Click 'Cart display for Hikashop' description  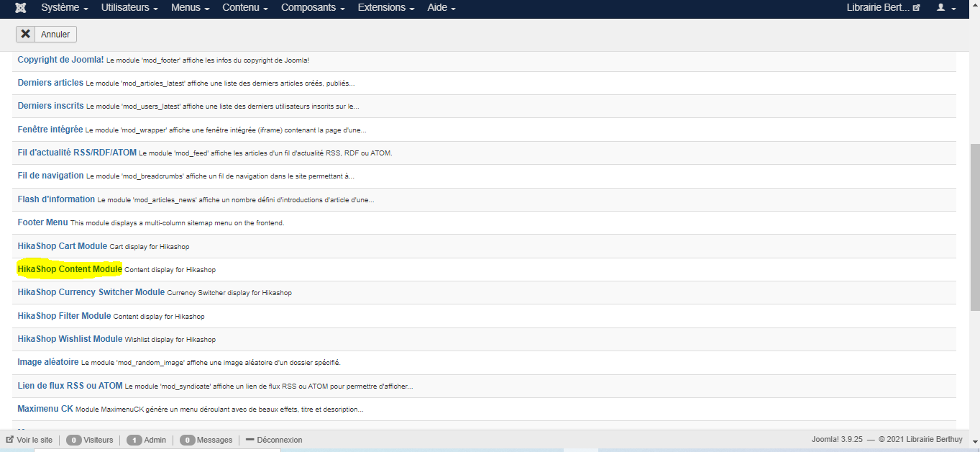150,247
